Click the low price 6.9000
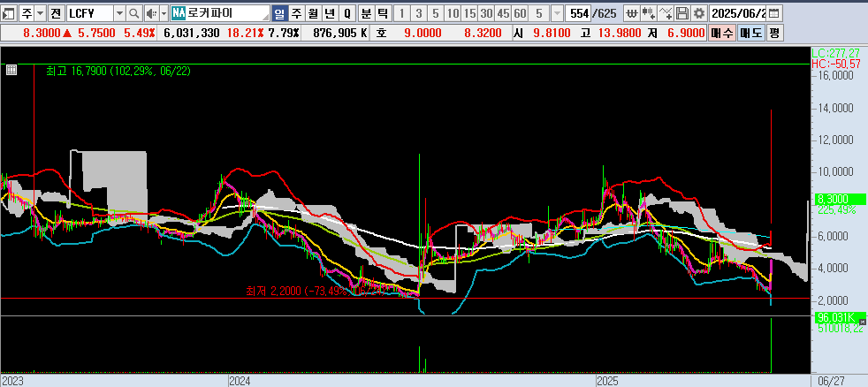Screen dimensions: 868x387 pos(686,34)
